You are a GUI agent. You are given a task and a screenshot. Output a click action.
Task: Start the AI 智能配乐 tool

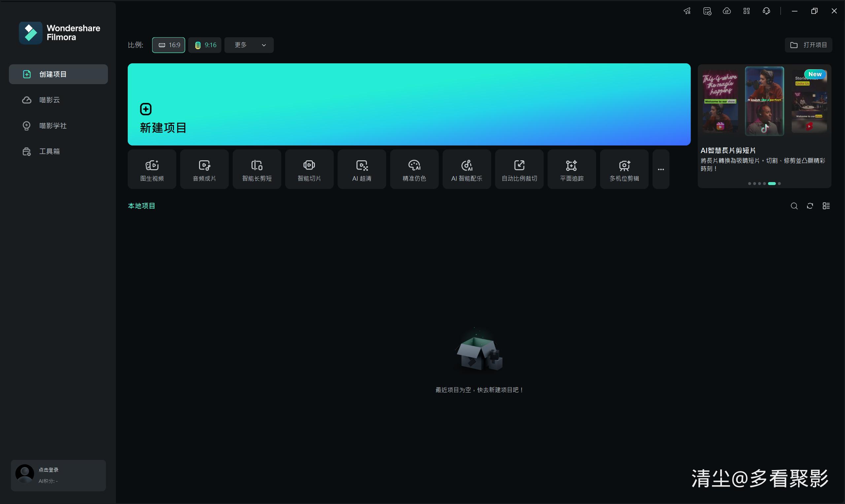pos(466,169)
